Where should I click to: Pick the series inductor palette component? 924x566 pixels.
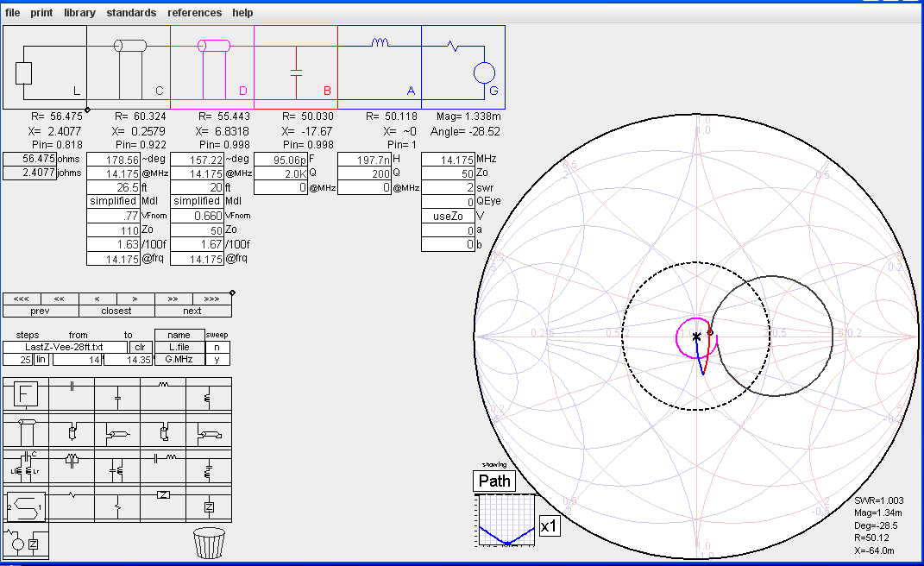(163, 394)
